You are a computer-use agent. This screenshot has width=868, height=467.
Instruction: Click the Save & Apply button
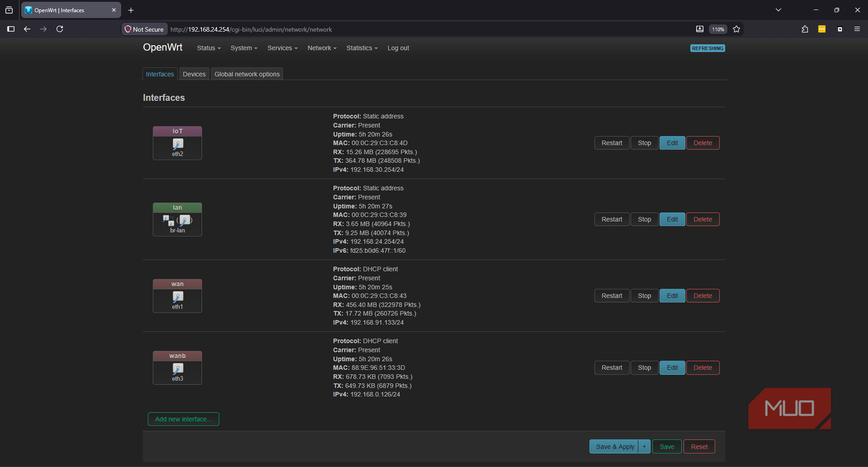614,447
